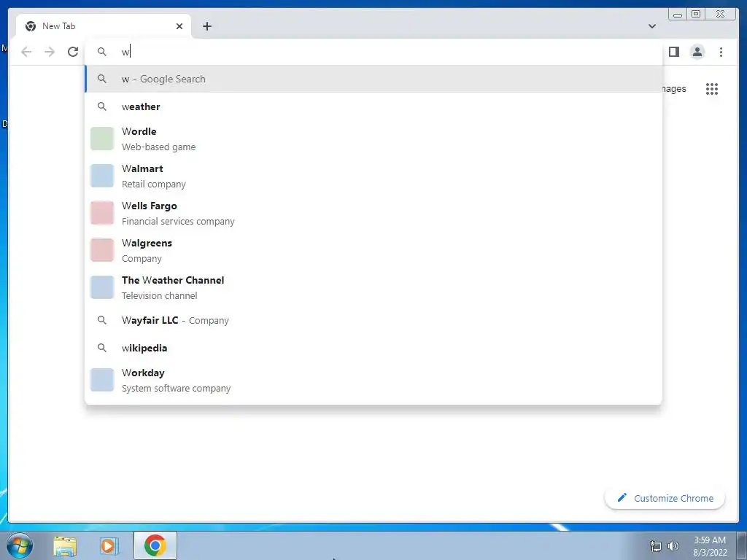Image resolution: width=747 pixels, height=560 pixels.
Task: Click the address bar input
Action: point(374,52)
